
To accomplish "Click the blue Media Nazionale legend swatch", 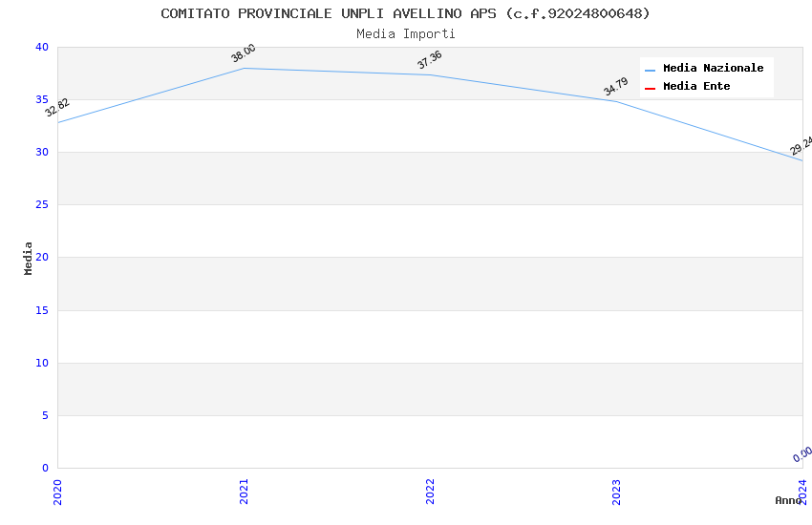I will (650, 70).
